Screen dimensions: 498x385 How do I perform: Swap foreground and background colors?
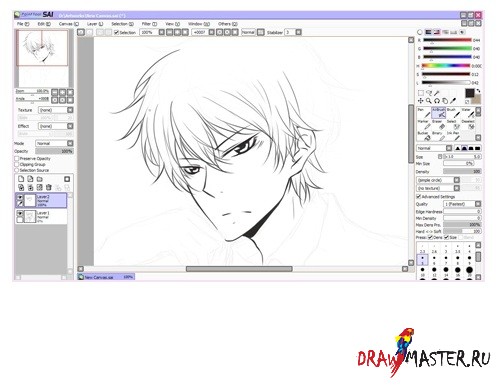[x=478, y=91]
